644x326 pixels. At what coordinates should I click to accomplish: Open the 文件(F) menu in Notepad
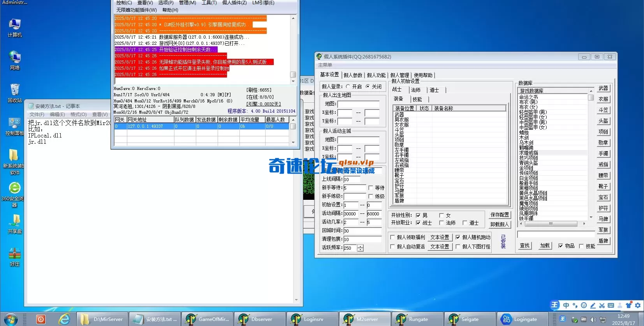click(37, 115)
